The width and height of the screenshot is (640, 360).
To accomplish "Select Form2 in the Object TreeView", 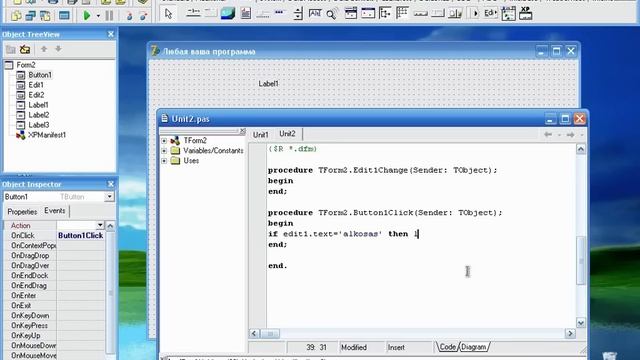I will (26, 65).
